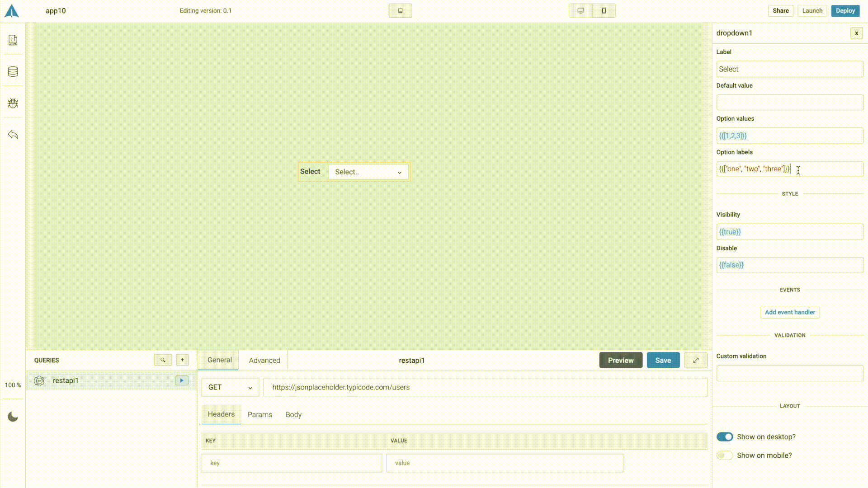868x488 pixels.
Task: Expand the query editor panel icon
Action: [x=696, y=360]
